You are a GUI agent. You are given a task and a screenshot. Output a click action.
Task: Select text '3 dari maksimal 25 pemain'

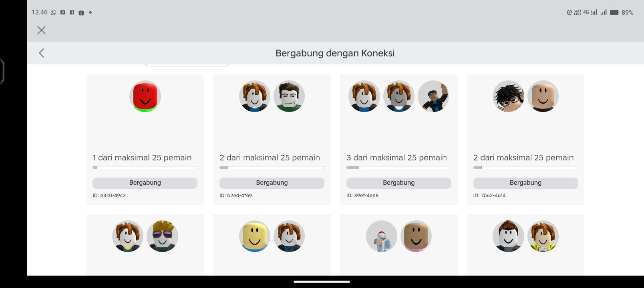tap(396, 158)
